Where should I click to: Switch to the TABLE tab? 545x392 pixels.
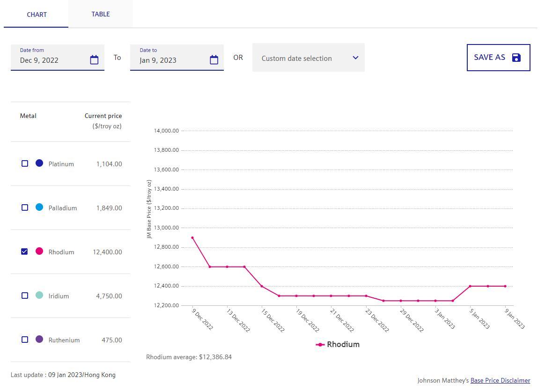pyautogui.click(x=101, y=14)
